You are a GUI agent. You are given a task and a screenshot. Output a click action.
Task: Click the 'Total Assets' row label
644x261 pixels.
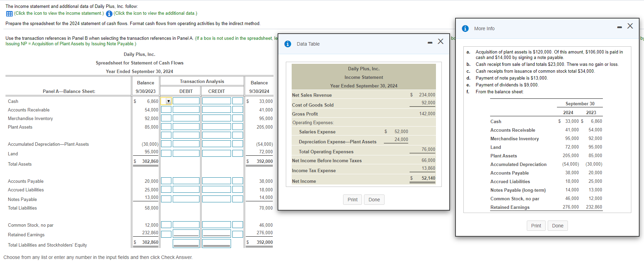click(x=20, y=164)
